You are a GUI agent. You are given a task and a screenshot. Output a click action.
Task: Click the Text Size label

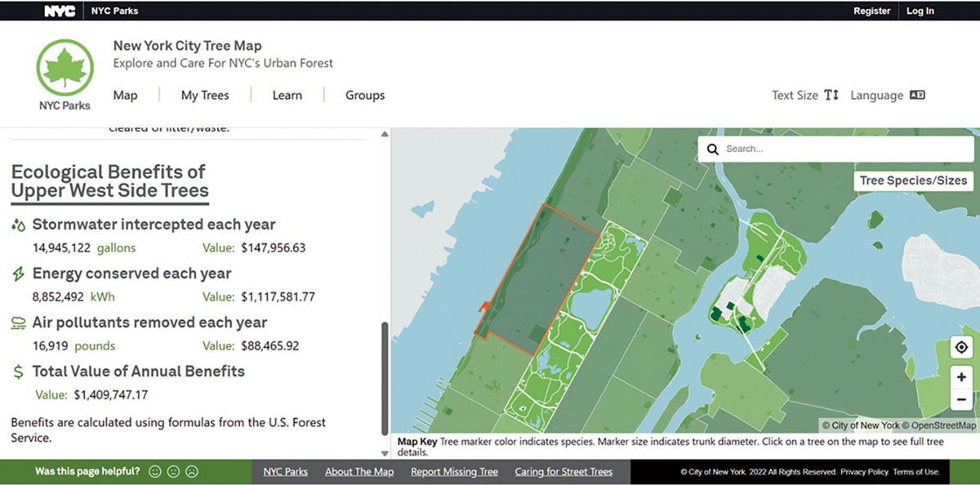(x=795, y=96)
